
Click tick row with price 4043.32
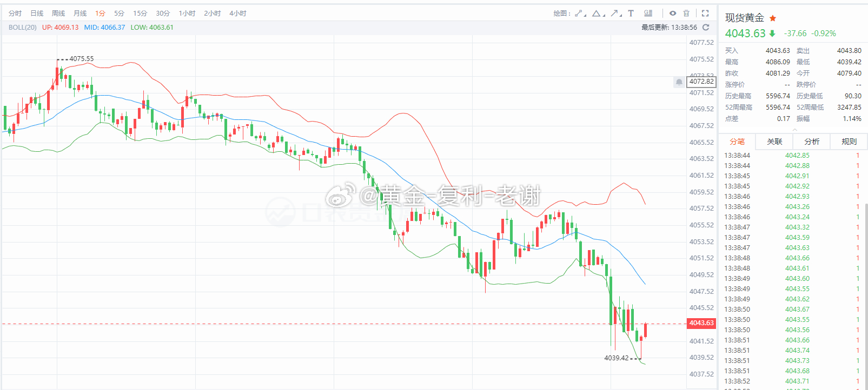792,227
